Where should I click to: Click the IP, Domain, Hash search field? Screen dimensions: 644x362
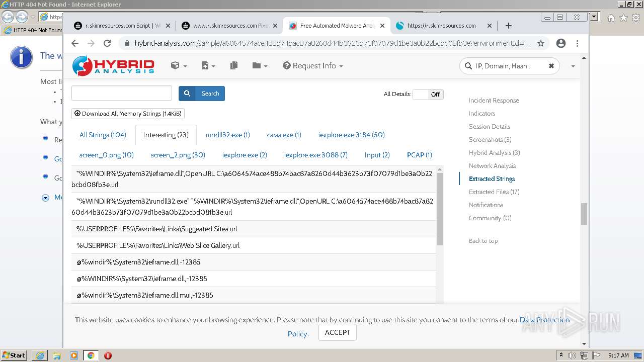point(509,66)
